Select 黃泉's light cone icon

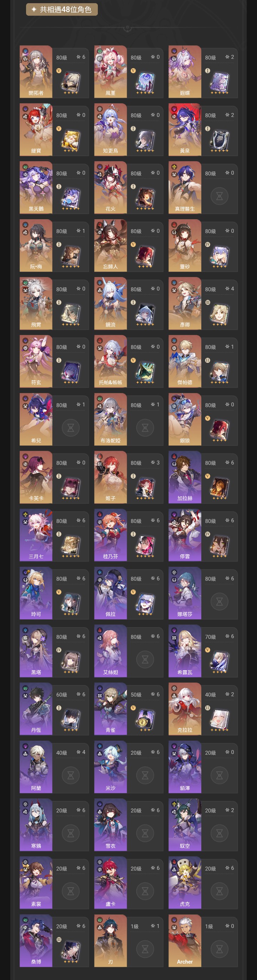tap(220, 140)
